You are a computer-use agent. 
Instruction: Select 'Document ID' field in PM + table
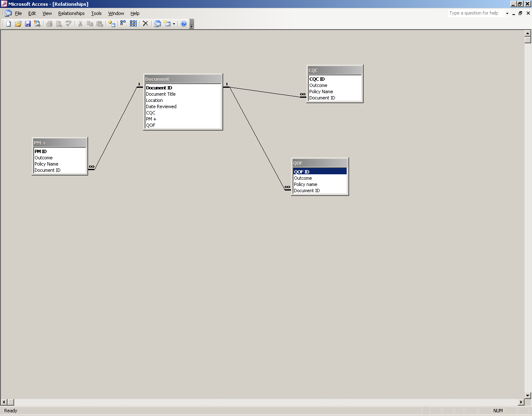coord(60,170)
